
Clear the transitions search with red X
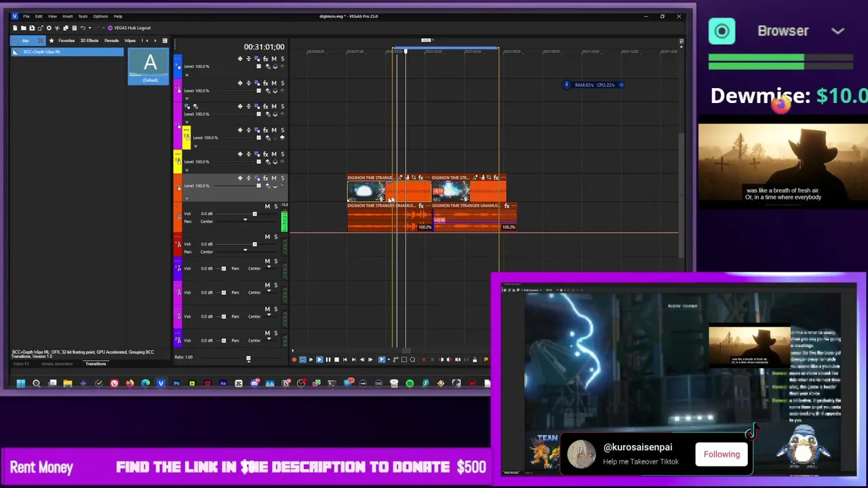40,41
